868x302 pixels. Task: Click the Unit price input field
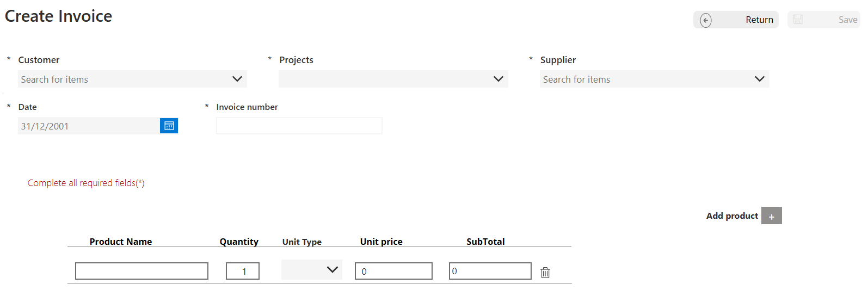coord(393,271)
